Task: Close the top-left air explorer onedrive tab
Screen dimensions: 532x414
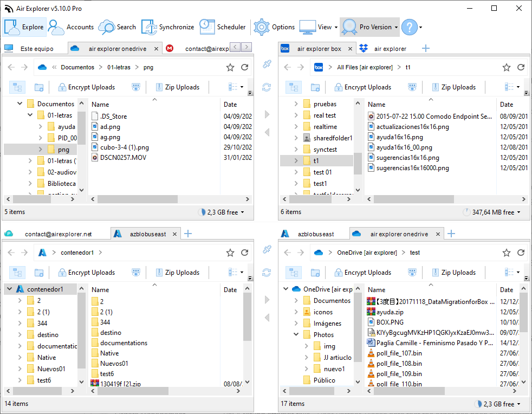Action: click(x=156, y=49)
